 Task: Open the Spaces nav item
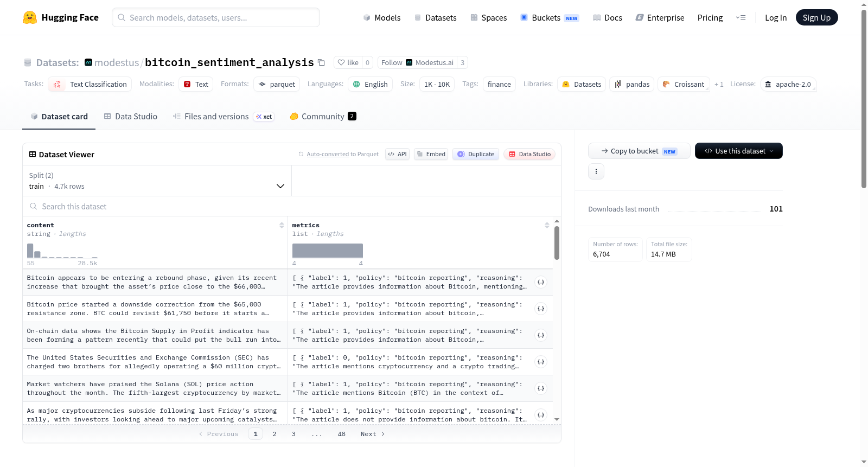[x=488, y=17]
